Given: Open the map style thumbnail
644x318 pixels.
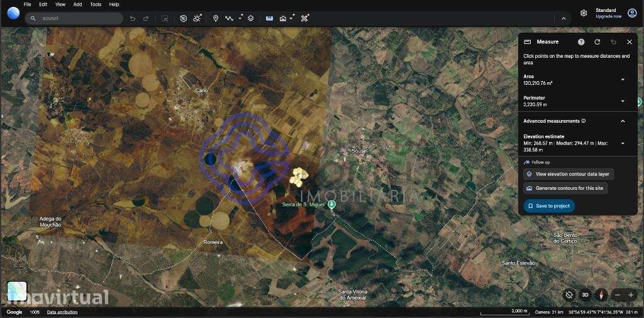Looking at the screenshot, I should [17, 291].
